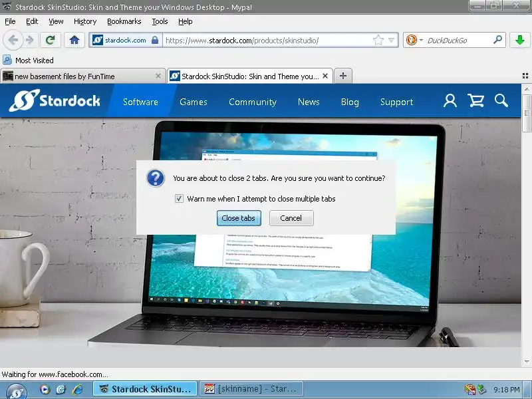The image size is (532, 399).
Task: Open the Bookmarks menu
Action: point(124,21)
